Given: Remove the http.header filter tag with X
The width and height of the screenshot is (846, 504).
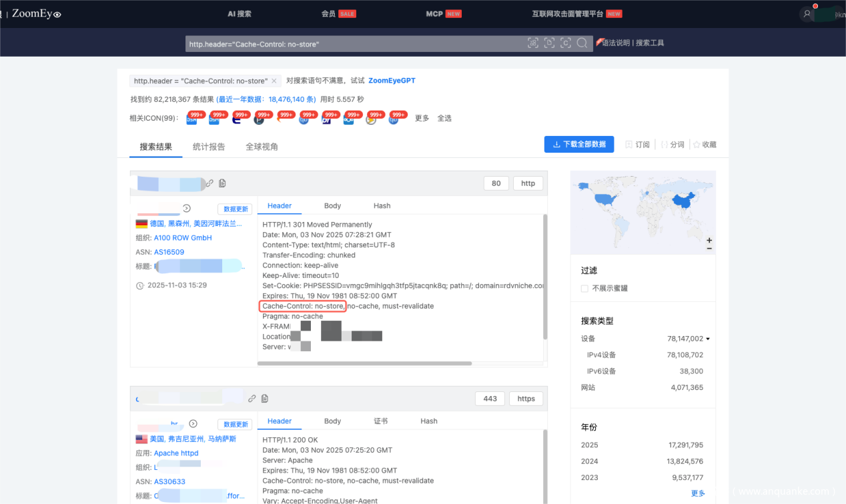Looking at the screenshot, I should pyautogui.click(x=274, y=81).
